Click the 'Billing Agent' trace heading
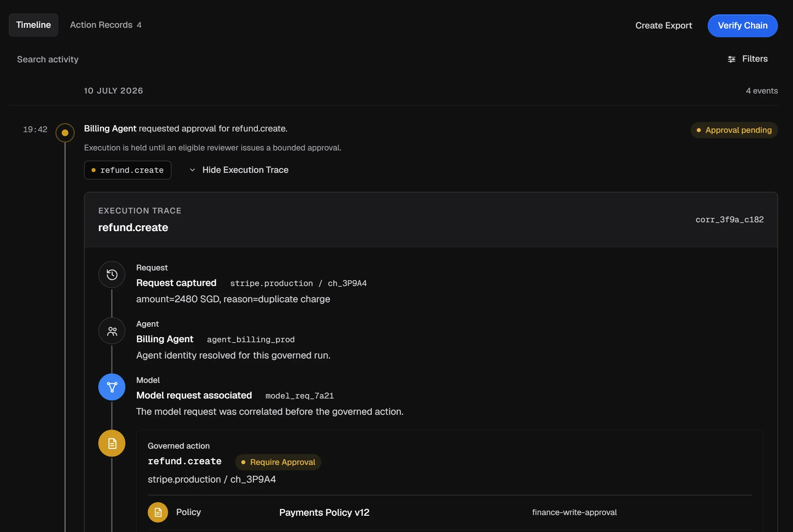 pyautogui.click(x=165, y=339)
